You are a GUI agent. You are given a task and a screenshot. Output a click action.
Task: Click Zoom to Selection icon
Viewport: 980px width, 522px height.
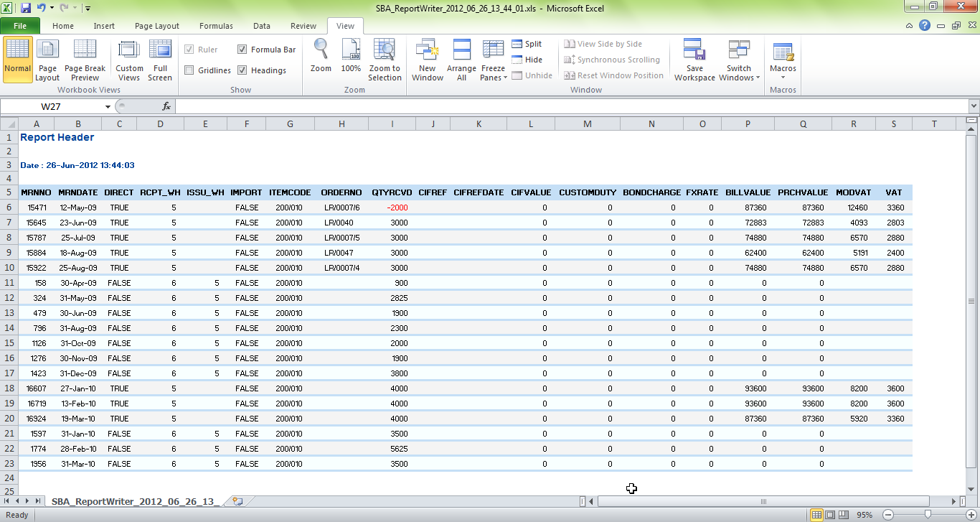tap(385, 60)
